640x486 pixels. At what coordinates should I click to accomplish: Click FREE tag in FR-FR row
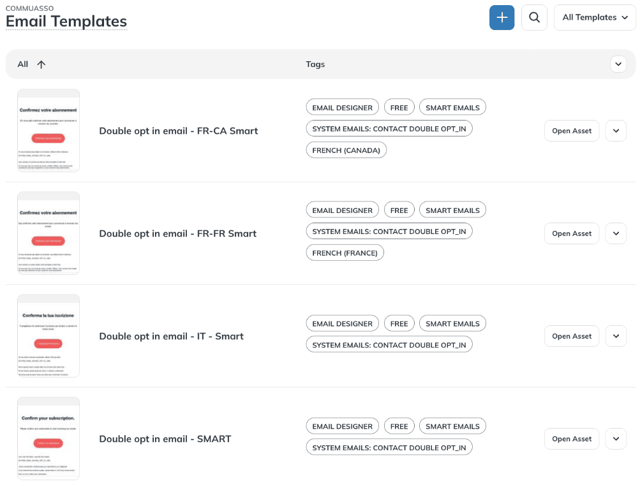tap(399, 211)
